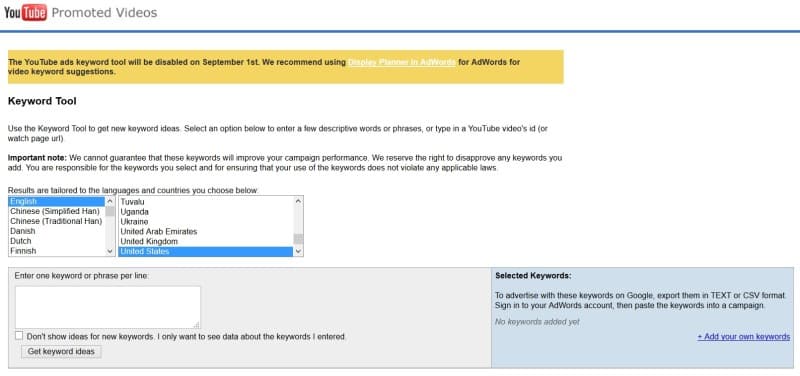Viewport: 800px width, 376px height.
Task: Click country list scroll up arrow
Action: click(x=298, y=201)
